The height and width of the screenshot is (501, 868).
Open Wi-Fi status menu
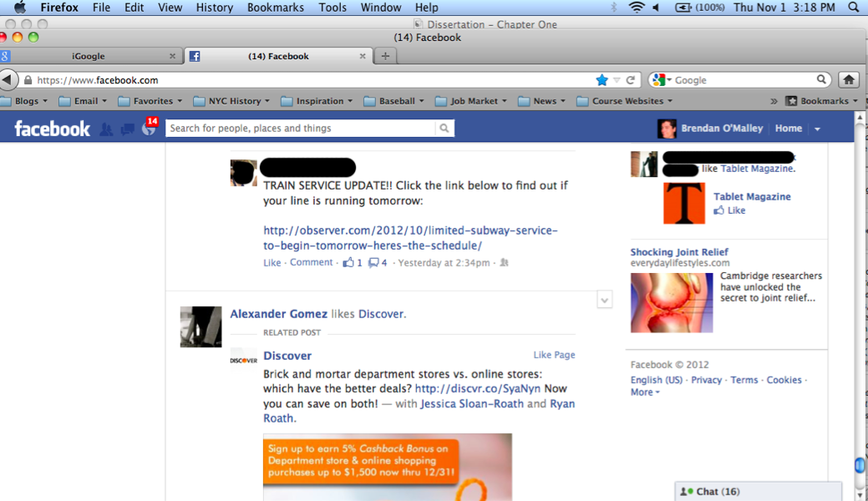coord(637,8)
